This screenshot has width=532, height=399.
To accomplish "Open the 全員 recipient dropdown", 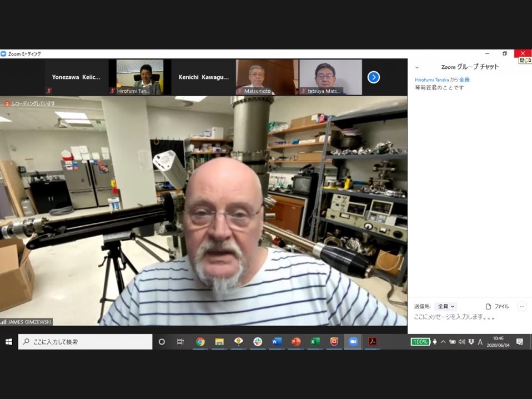I will 446,306.
